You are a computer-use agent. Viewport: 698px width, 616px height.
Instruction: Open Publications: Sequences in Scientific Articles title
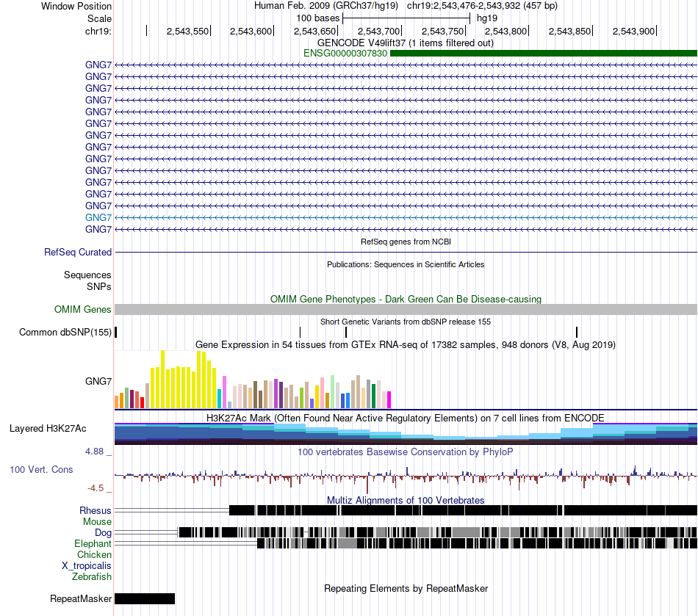click(x=406, y=264)
